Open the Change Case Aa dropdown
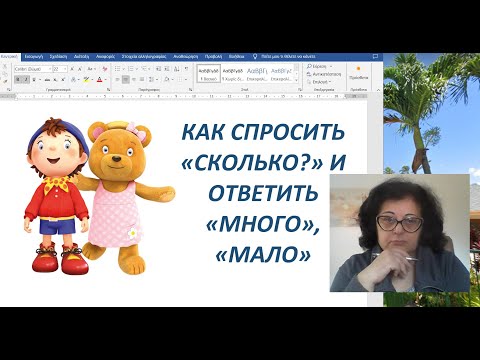Image resolution: width=480 pixels, height=360 pixels. [92, 69]
